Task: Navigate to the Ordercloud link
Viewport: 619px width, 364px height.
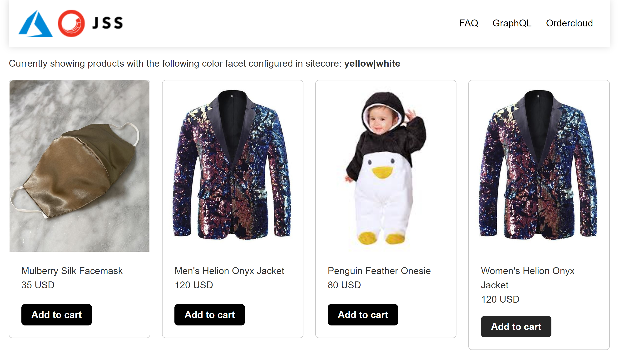Action: click(x=569, y=23)
